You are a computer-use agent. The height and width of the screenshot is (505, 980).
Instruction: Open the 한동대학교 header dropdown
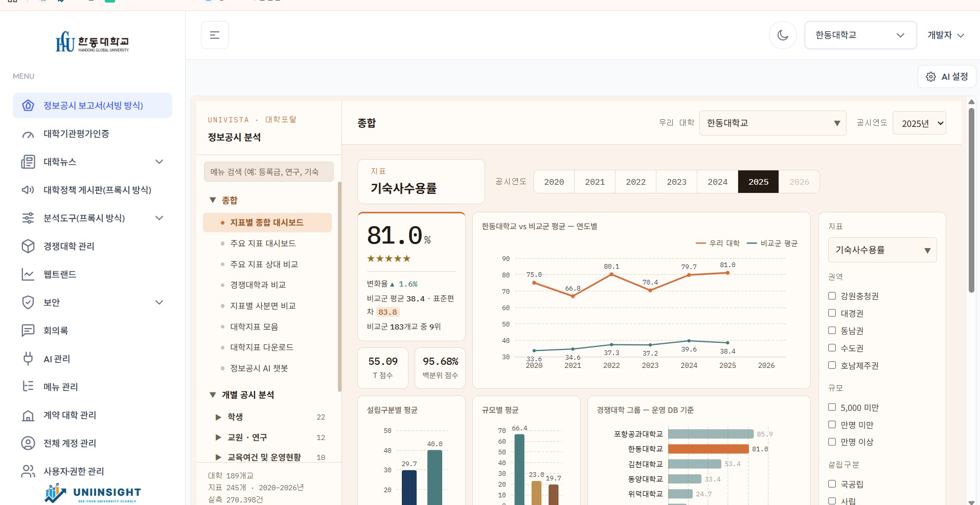pos(860,35)
